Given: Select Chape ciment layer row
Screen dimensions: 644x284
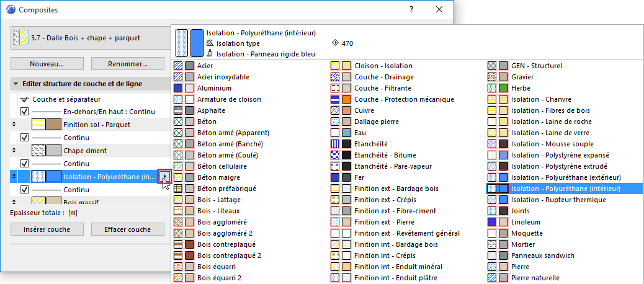Looking at the screenshot, I should [x=91, y=151].
